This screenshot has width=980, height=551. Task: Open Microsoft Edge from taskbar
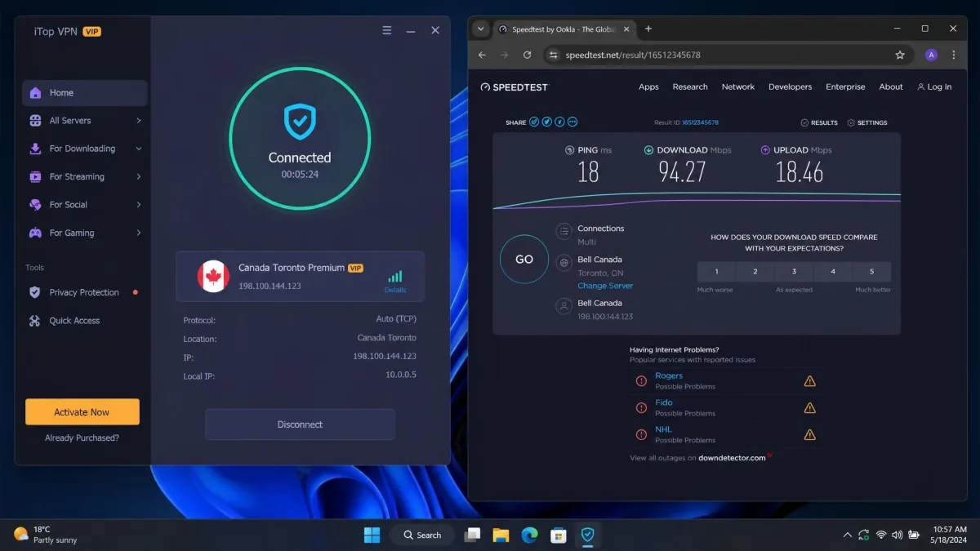pos(530,535)
